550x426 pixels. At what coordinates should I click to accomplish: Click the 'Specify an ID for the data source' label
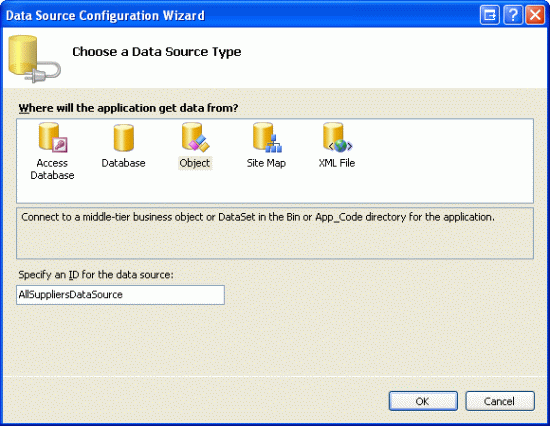tap(96, 275)
